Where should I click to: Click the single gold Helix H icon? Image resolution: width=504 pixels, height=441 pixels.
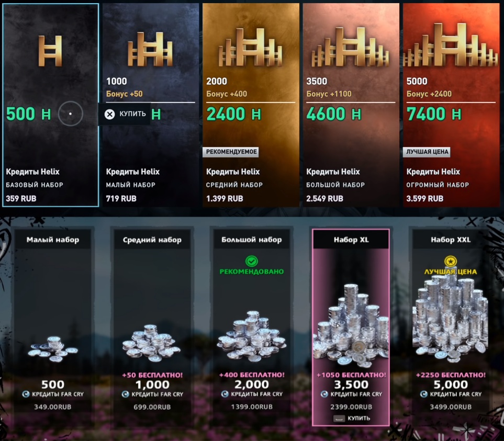(x=50, y=51)
